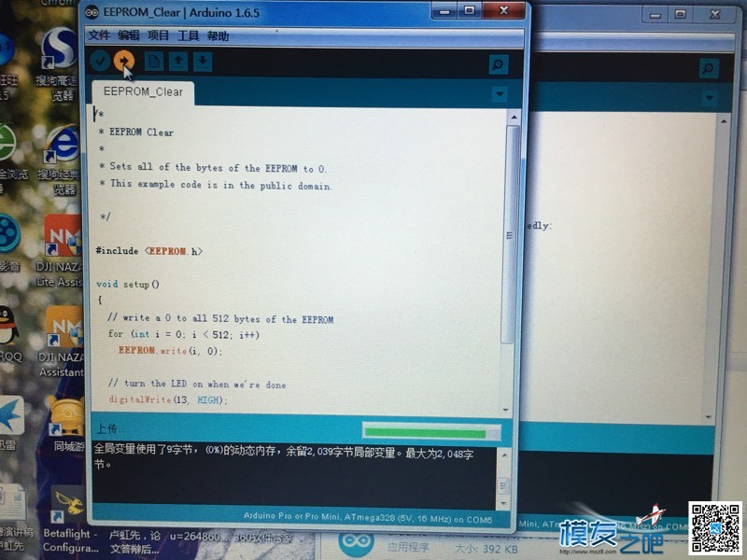Maximize the EEPROM_Clear Arduino window
The width and height of the screenshot is (747, 560).
[470, 10]
